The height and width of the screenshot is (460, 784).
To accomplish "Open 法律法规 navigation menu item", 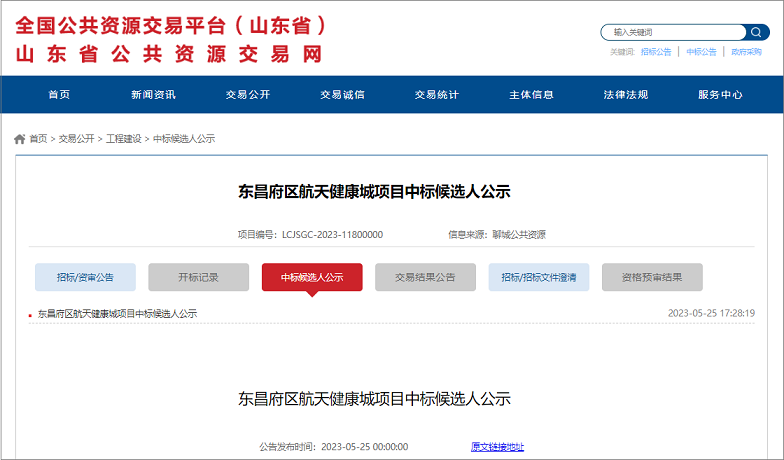I will pos(626,95).
